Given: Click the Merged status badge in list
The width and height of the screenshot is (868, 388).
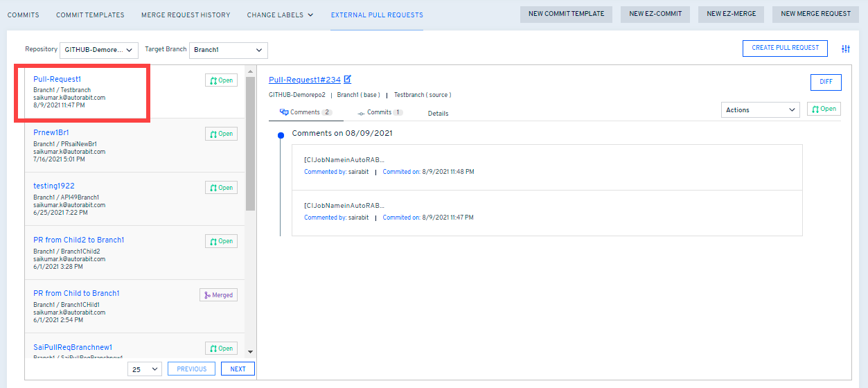Looking at the screenshot, I should click(218, 295).
